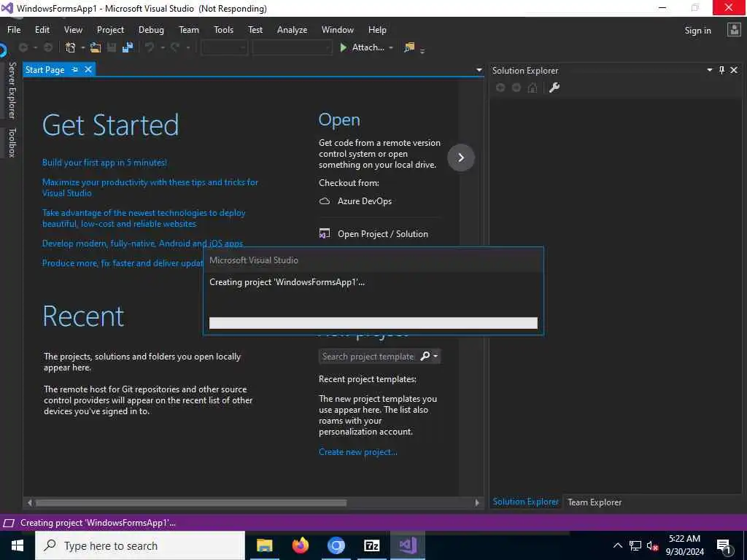This screenshot has height=560, width=747.
Task: Click the Save All toolbar icon
Action: click(x=127, y=47)
